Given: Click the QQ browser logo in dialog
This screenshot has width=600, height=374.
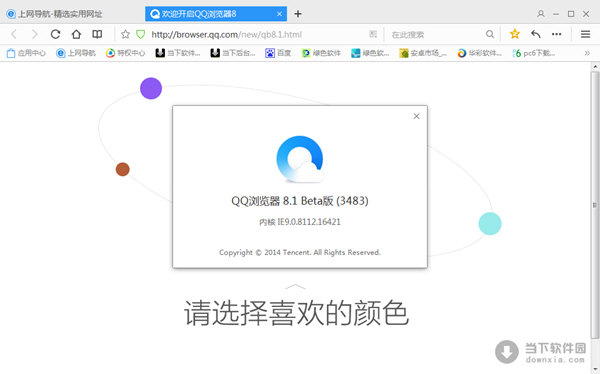Looking at the screenshot, I should pyautogui.click(x=300, y=159).
